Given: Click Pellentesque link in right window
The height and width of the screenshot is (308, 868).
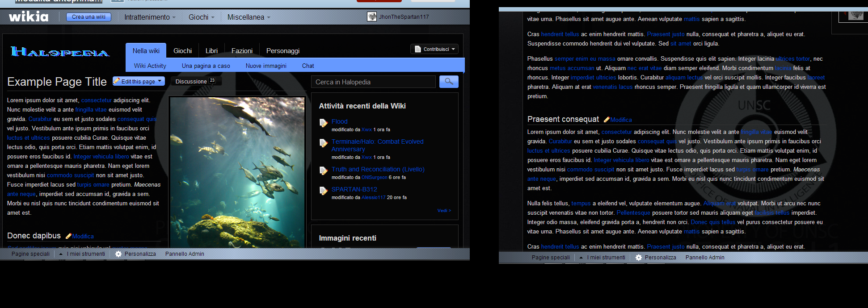Looking at the screenshot, I should click(x=633, y=213).
